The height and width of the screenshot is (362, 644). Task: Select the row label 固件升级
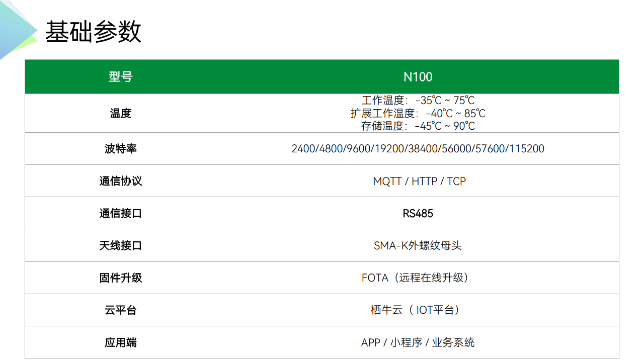(x=121, y=278)
